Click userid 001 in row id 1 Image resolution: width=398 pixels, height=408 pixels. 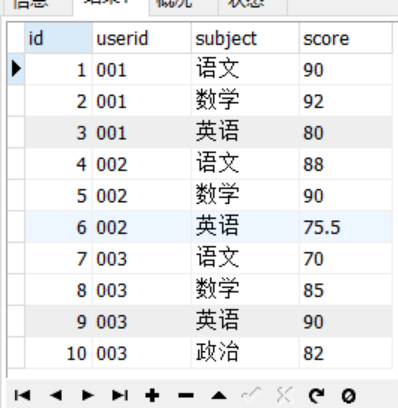pyautogui.click(x=142, y=69)
